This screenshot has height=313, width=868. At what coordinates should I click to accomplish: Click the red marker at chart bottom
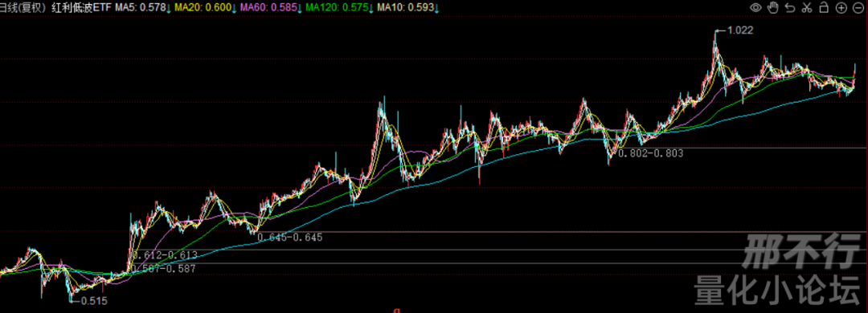pos(396,311)
